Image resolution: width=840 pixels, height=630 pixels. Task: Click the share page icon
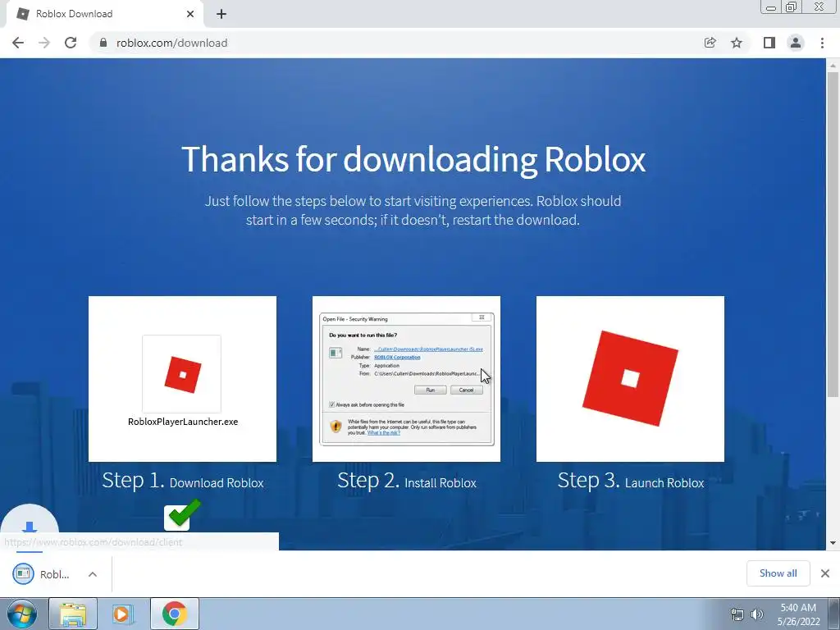(x=710, y=43)
